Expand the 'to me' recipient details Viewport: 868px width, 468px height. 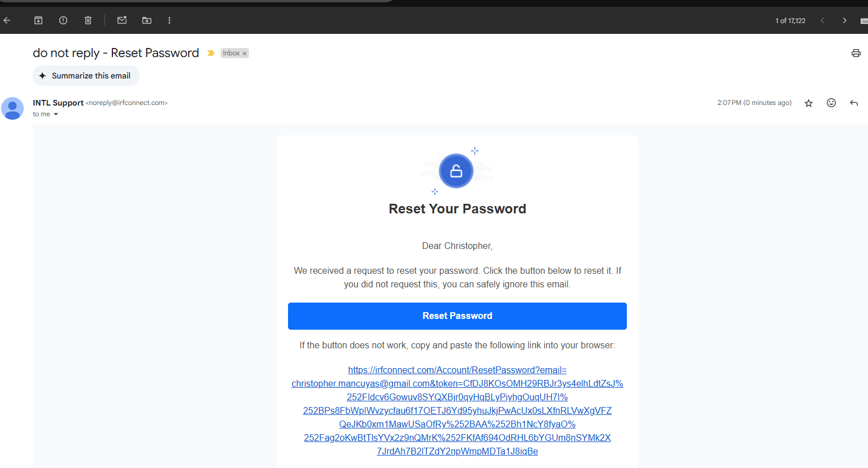56,114
